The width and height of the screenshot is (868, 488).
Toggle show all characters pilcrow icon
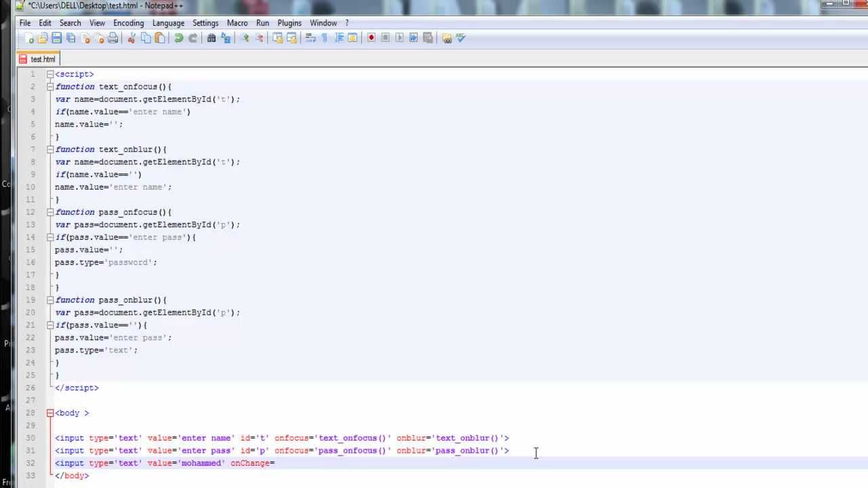(324, 38)
